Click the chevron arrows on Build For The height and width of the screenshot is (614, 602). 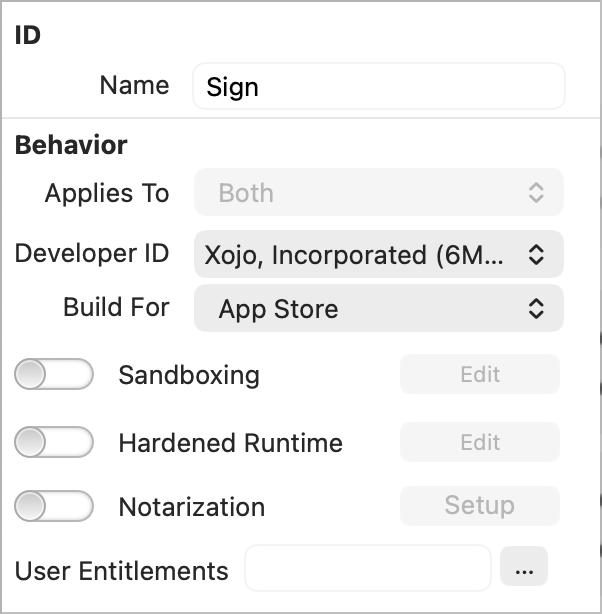(x=536, y=309)
